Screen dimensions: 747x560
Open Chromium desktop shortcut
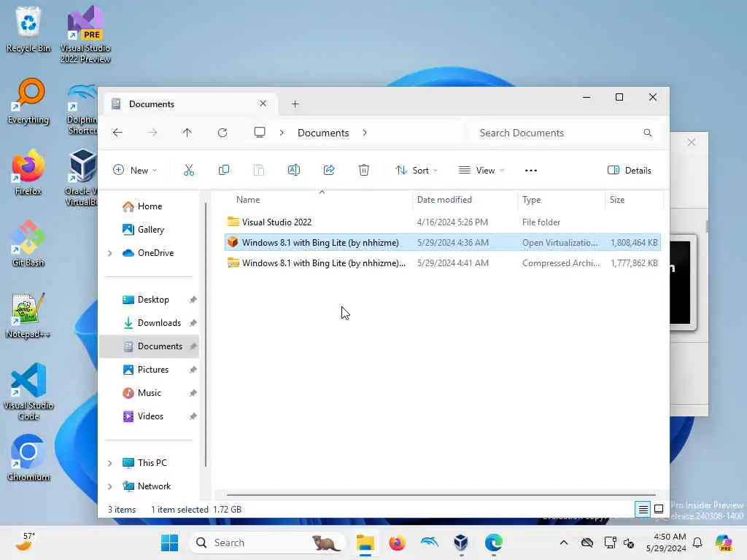point(28,458)
